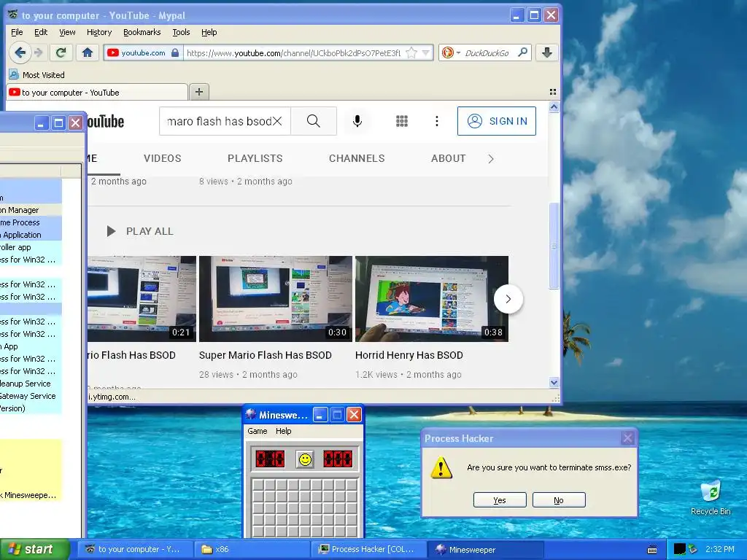The image size is (747, 560).
Task: Open the Windows start button
Action: tap(34, 550)
